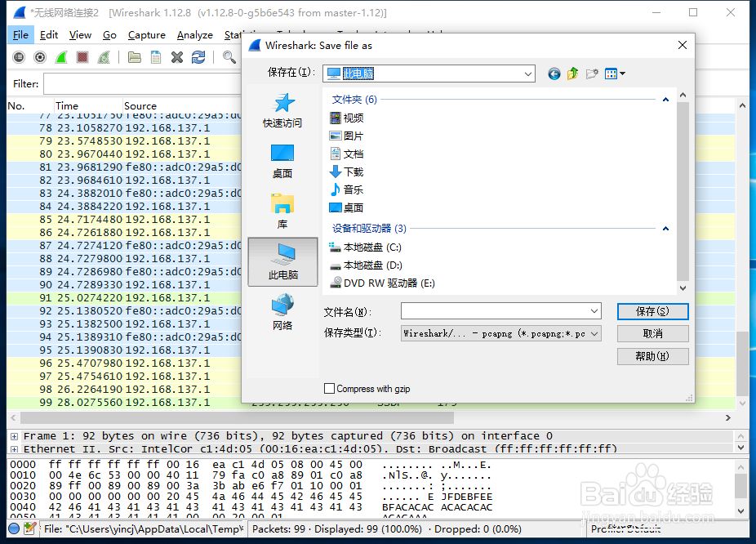Select 库 in the places sidebar

pyautogui.click(x=282, y=212)
